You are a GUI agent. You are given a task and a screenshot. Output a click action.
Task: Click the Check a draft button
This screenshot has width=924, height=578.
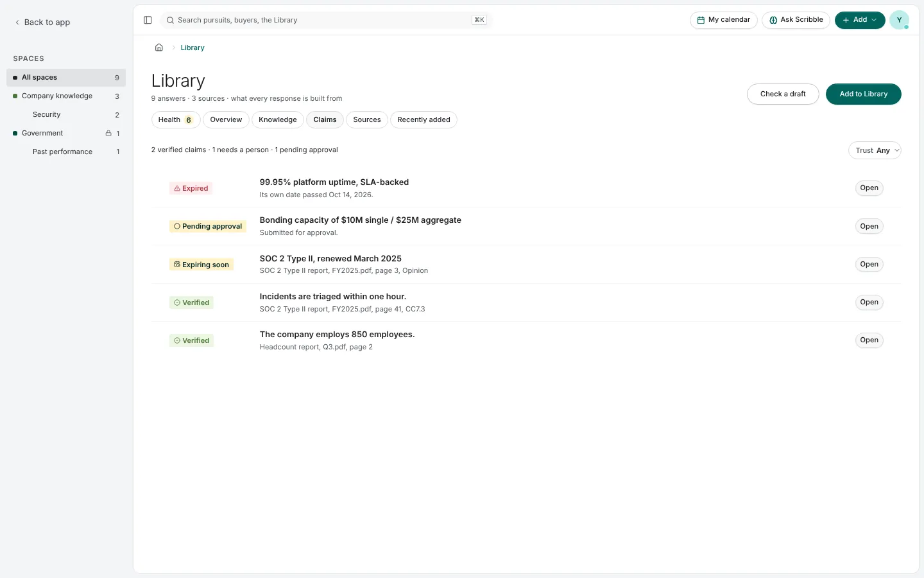[x=783, y=94]
